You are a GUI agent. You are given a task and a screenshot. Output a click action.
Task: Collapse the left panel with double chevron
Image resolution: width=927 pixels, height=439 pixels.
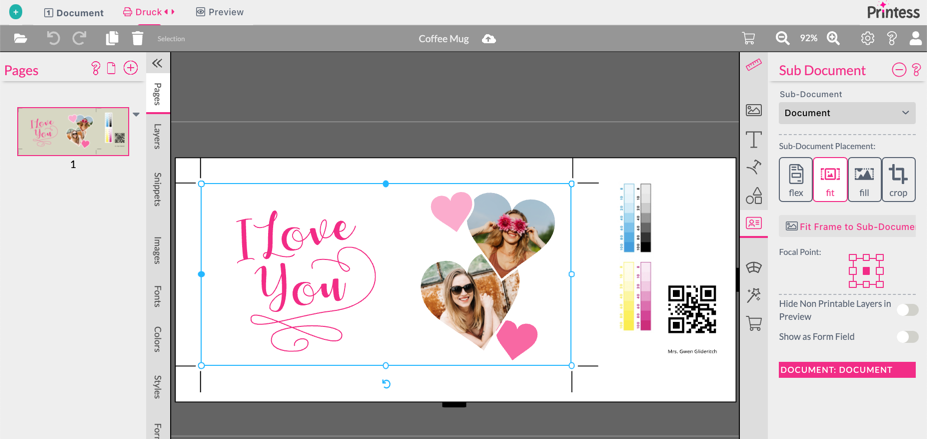point(157,63)
